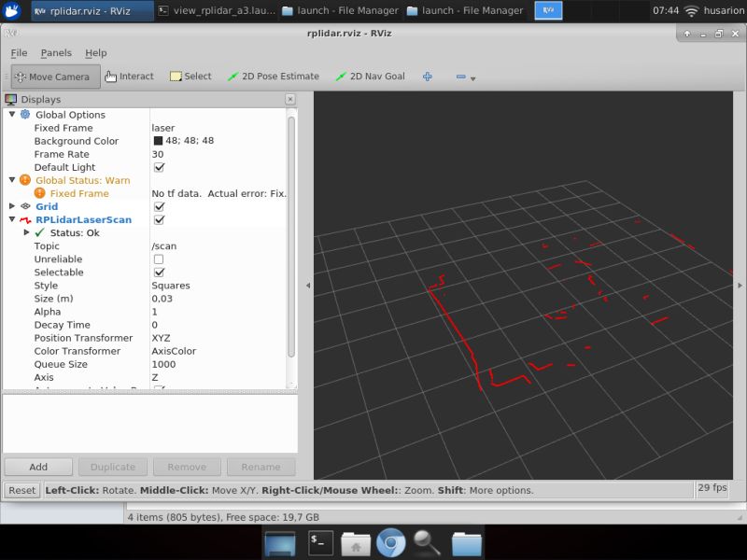Expand the Grid display settings

11,206
